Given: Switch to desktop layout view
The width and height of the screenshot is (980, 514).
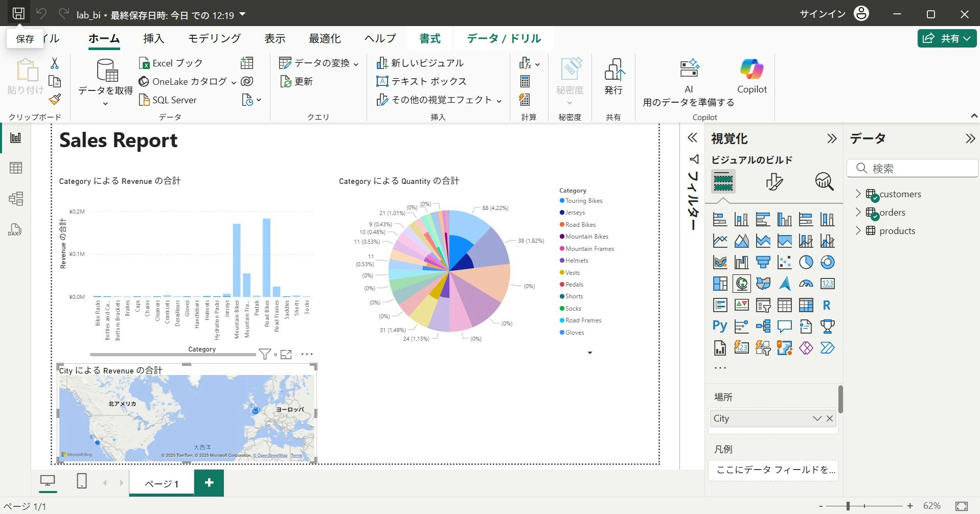Looking at the screenshot, I should coord(48,482).
